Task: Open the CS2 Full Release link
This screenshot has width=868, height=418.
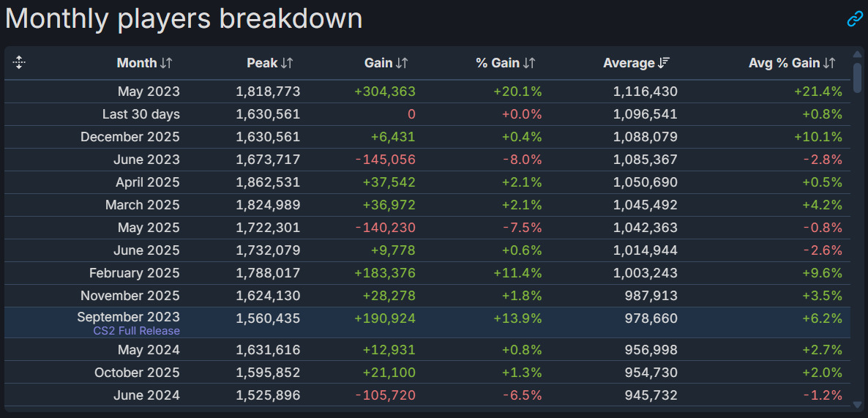Action: tap(136, 331)
